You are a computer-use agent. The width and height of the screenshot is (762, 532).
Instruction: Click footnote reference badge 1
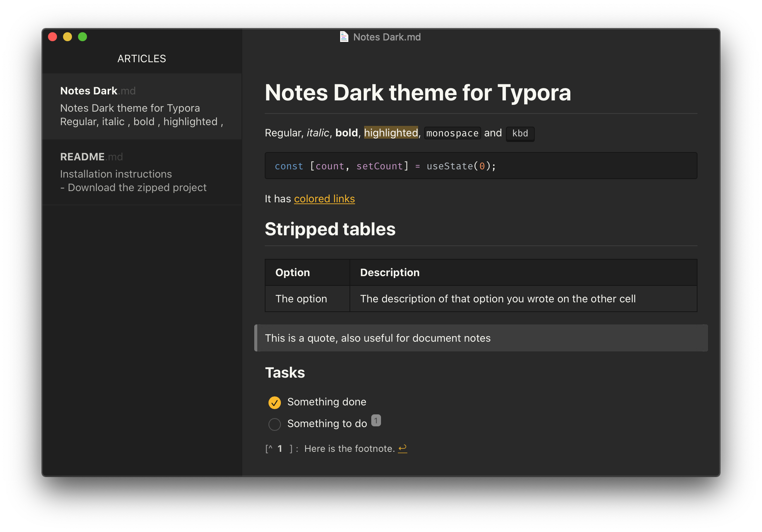tap(376, 420)
